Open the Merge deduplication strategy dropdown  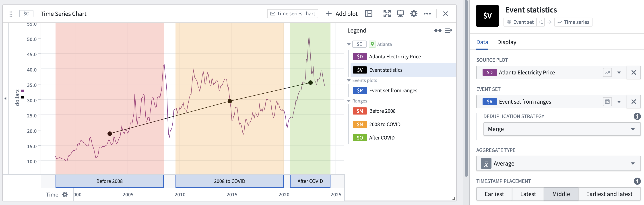562,129
